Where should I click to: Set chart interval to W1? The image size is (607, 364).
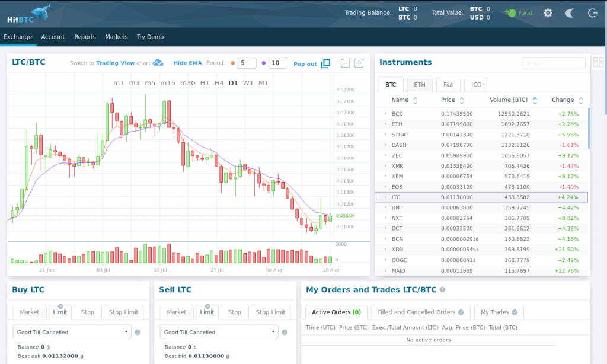(x=248, y=83)
